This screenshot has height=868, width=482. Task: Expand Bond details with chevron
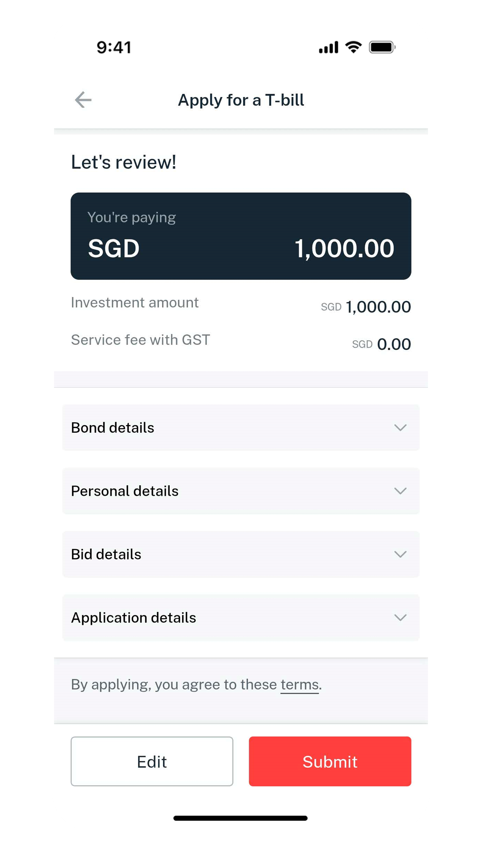coord(400,428)
